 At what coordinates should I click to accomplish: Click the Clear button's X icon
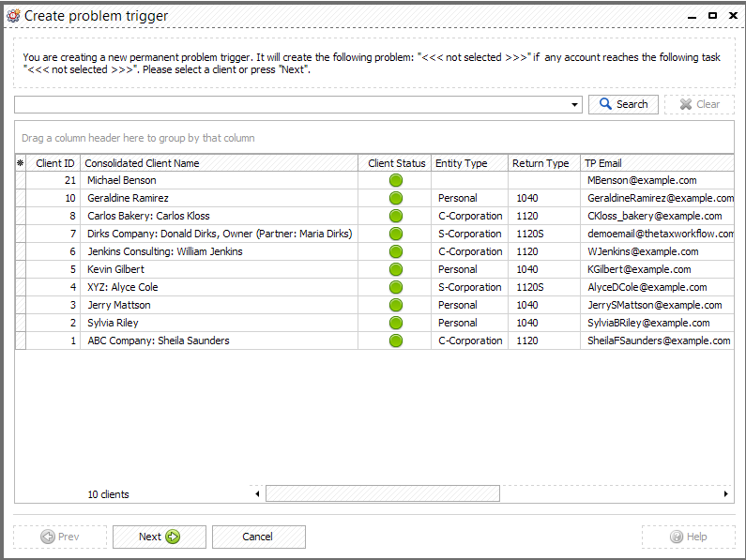[686, 104]
